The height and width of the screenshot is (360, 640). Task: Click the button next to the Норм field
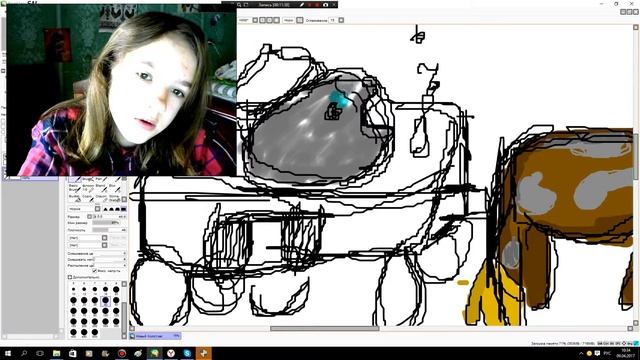click(300, 20)
